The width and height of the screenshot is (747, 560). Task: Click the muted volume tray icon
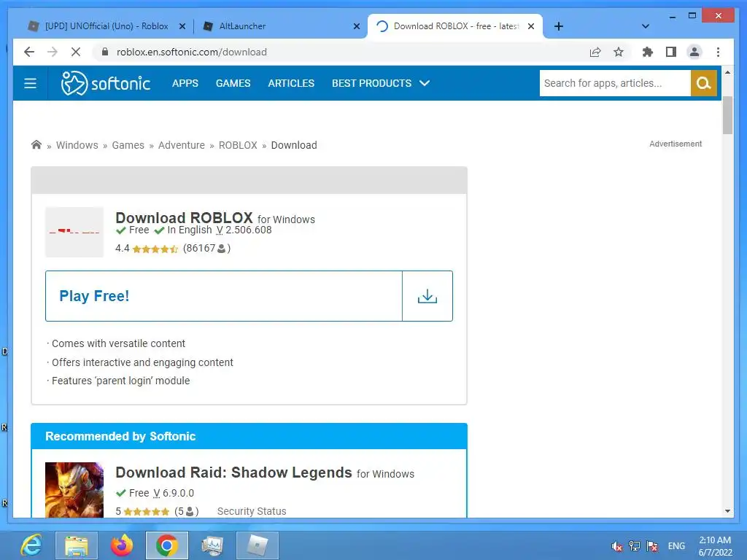617,546
